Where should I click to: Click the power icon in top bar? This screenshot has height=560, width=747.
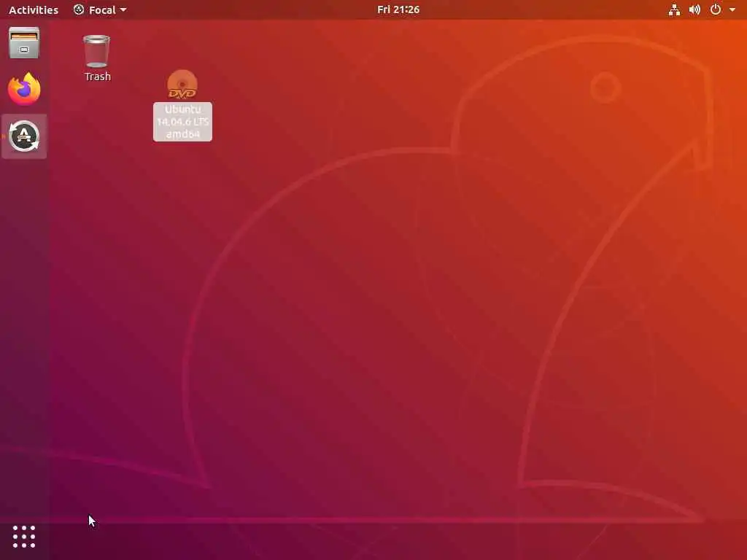(x=716, y=9)
